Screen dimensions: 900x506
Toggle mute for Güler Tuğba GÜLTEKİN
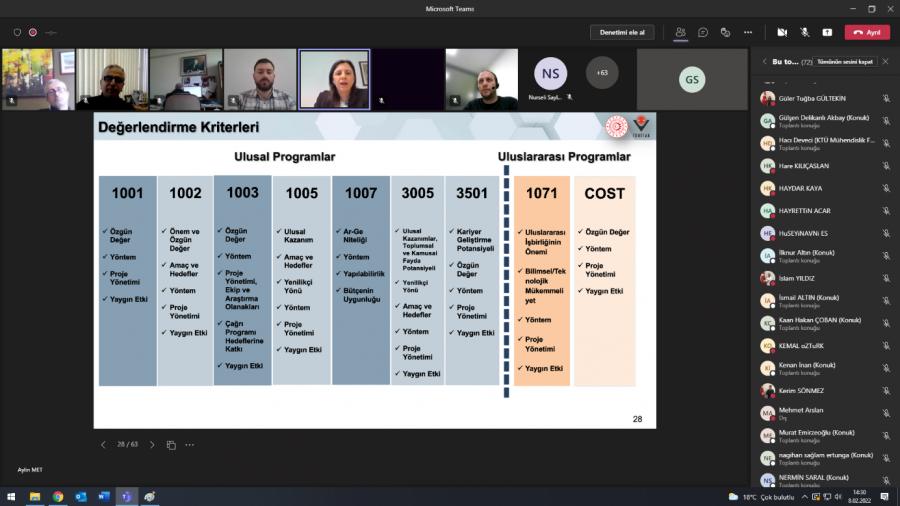[886, 98]
